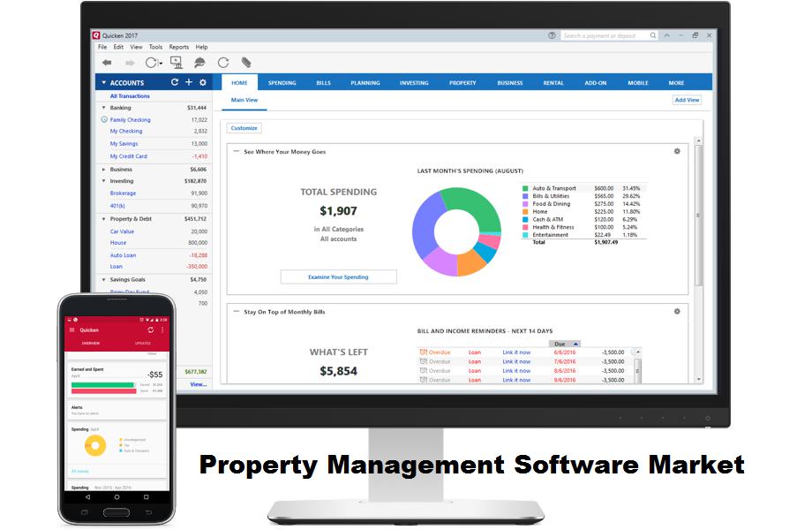This screenshot has height=530, width=812.
Task: Click the green Auto & Transport legend swatch
Action: 525,188
